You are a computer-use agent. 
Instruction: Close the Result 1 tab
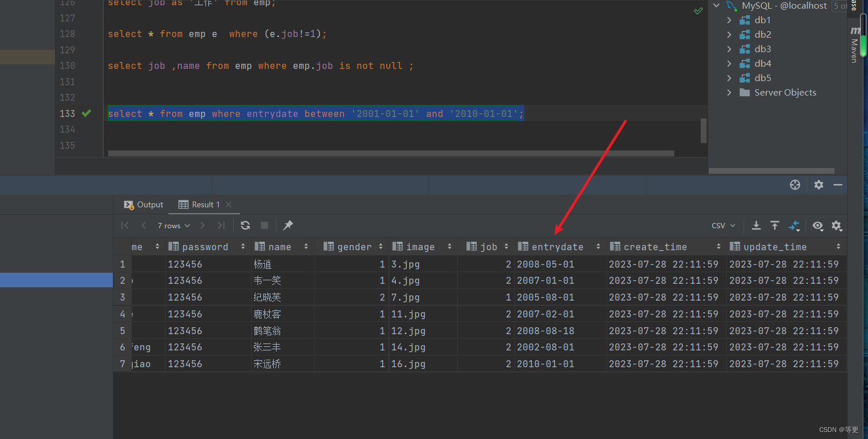tap(229, 204)
